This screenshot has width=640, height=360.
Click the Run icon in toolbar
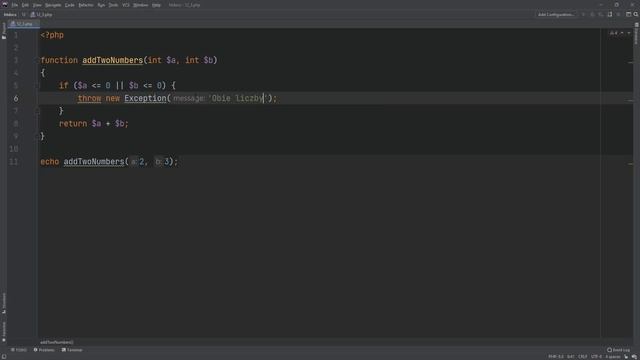click(583, 15)
